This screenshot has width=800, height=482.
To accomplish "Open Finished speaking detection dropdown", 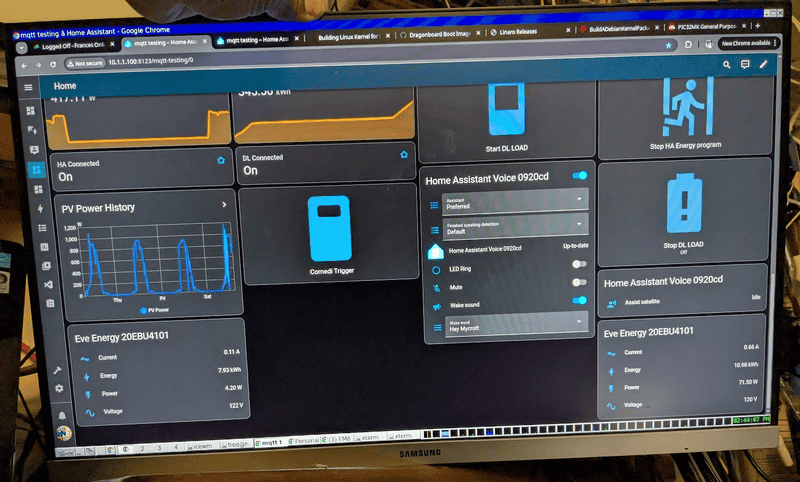I will pos(515,226).
